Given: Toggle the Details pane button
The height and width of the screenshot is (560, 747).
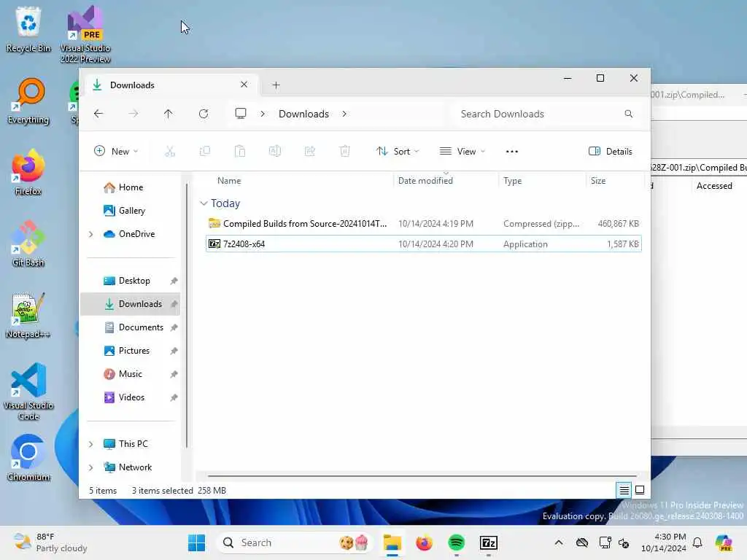Looking at the screenshot, I should 611,152.
